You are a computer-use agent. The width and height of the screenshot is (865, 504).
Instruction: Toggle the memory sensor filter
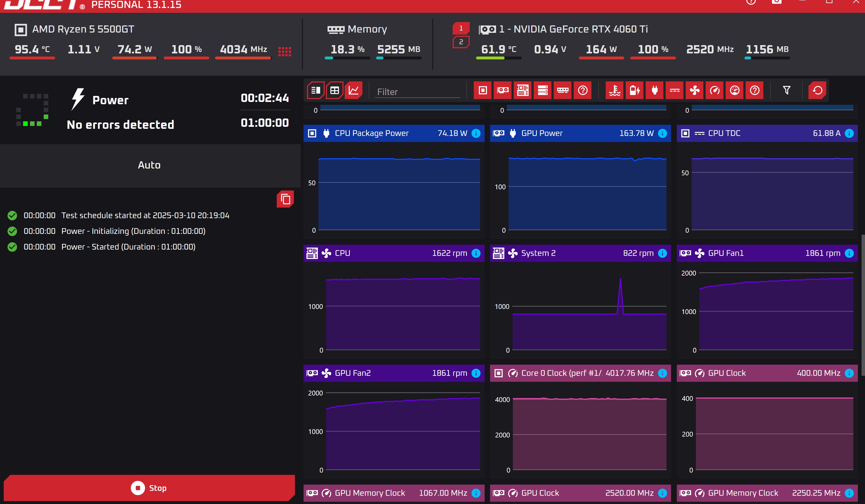563,90
